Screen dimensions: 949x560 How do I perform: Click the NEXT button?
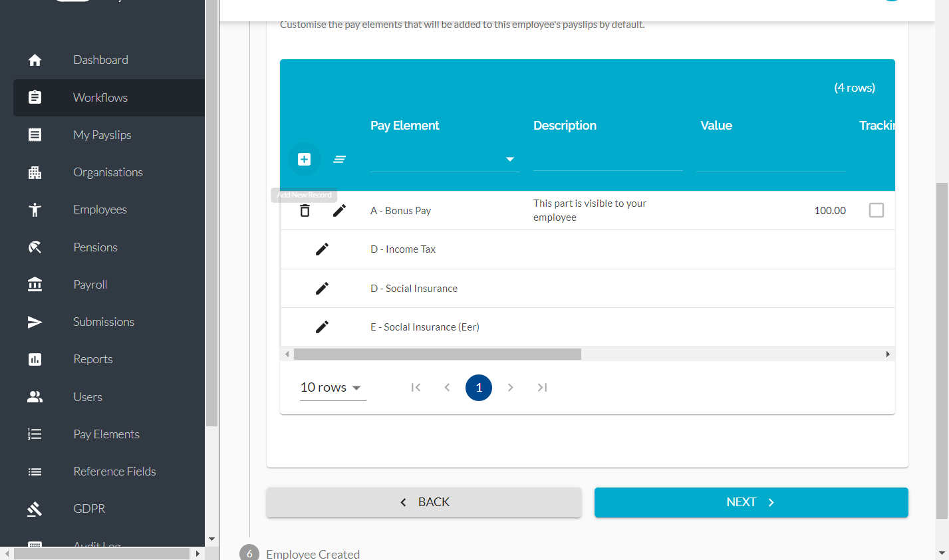click(751, 502)
